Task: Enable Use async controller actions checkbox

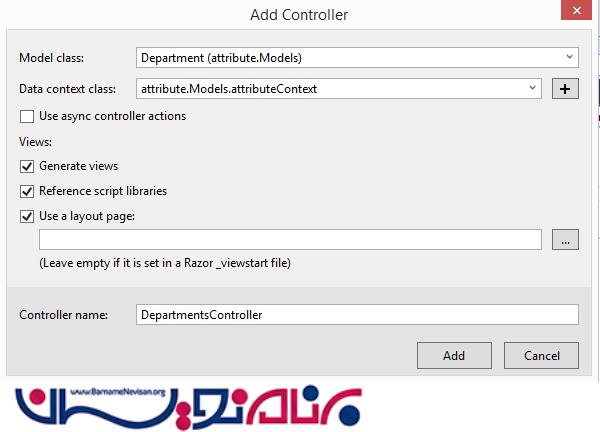Action: click(27, 116)
